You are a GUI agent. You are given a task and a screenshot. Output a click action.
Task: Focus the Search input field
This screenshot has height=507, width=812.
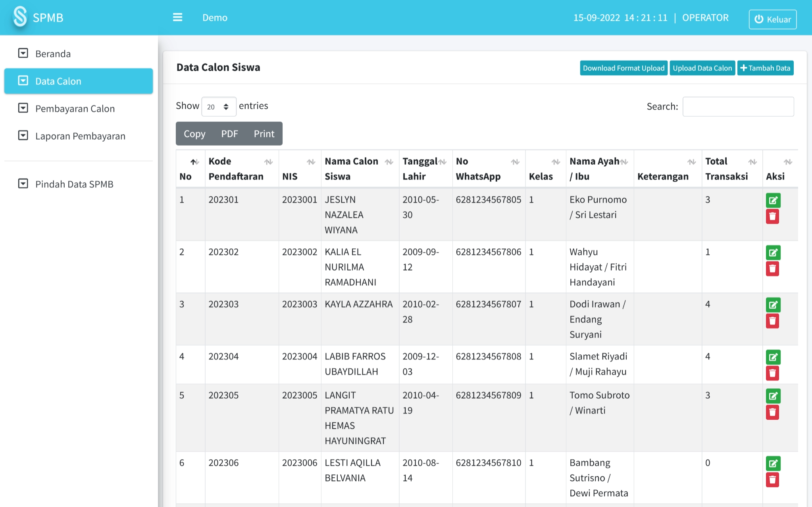tap(738, 107)
